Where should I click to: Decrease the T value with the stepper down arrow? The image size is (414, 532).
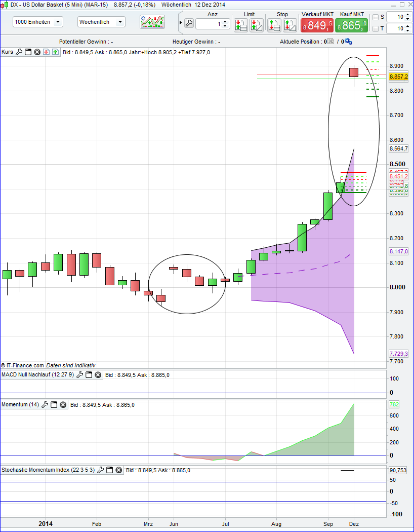408,30
